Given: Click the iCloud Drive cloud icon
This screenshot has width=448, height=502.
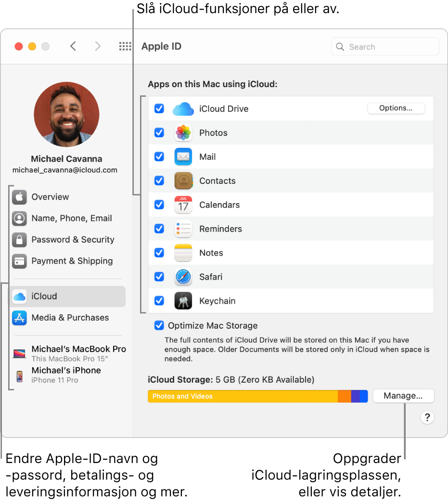Looking at the screenshot, I should (183, 109).
